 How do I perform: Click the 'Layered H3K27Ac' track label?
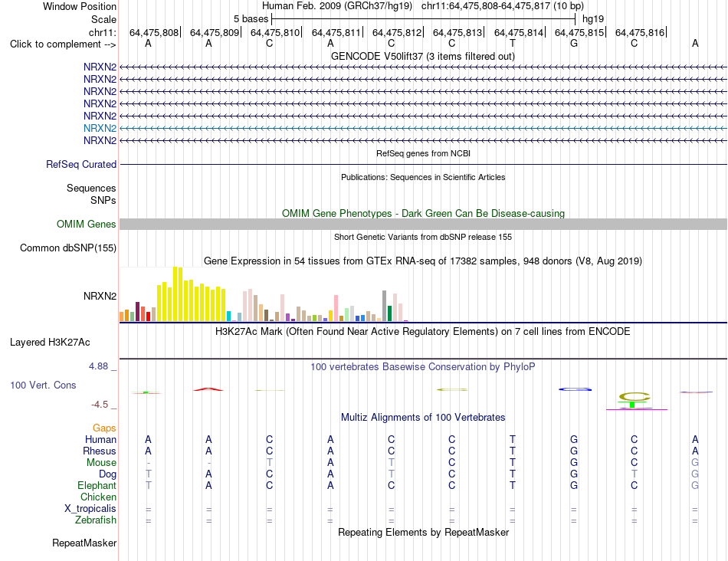[x=50, y=343]
